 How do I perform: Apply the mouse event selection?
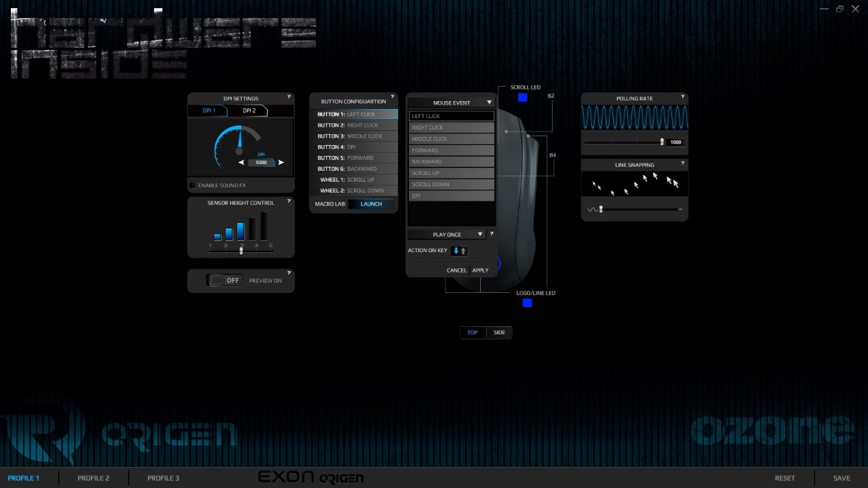pos(480,270)
